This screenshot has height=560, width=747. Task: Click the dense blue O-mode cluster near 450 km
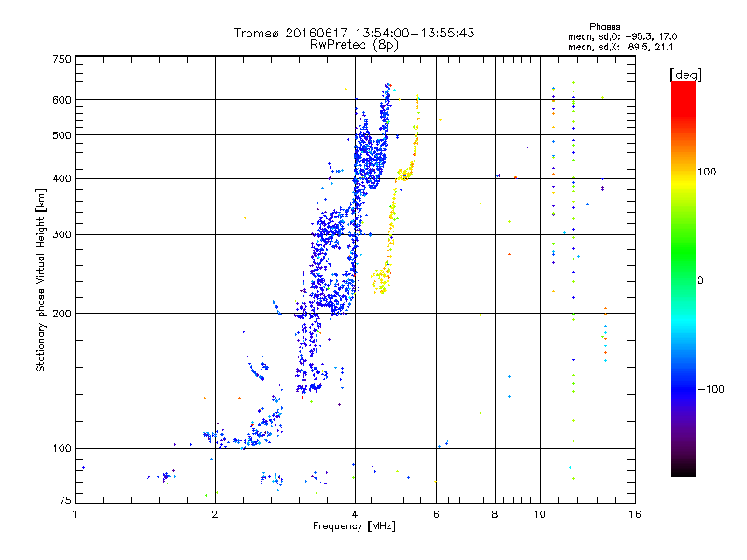(x=369, y=160)
